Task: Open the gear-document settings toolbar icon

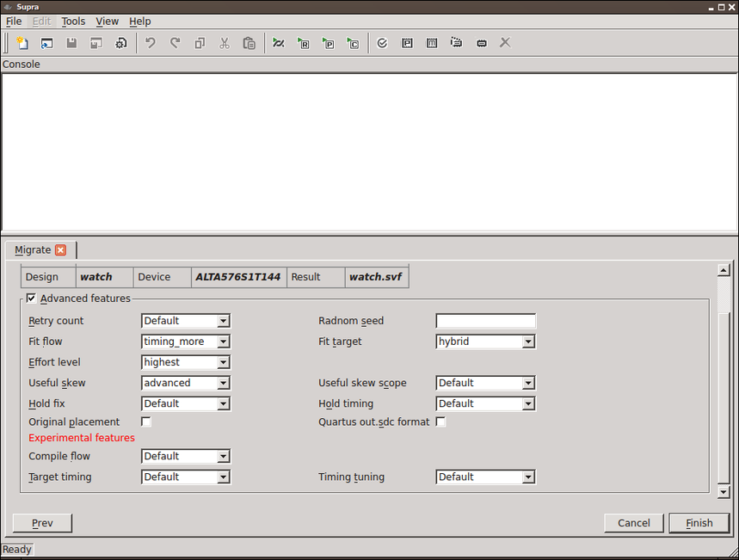Action: point(121,43)
